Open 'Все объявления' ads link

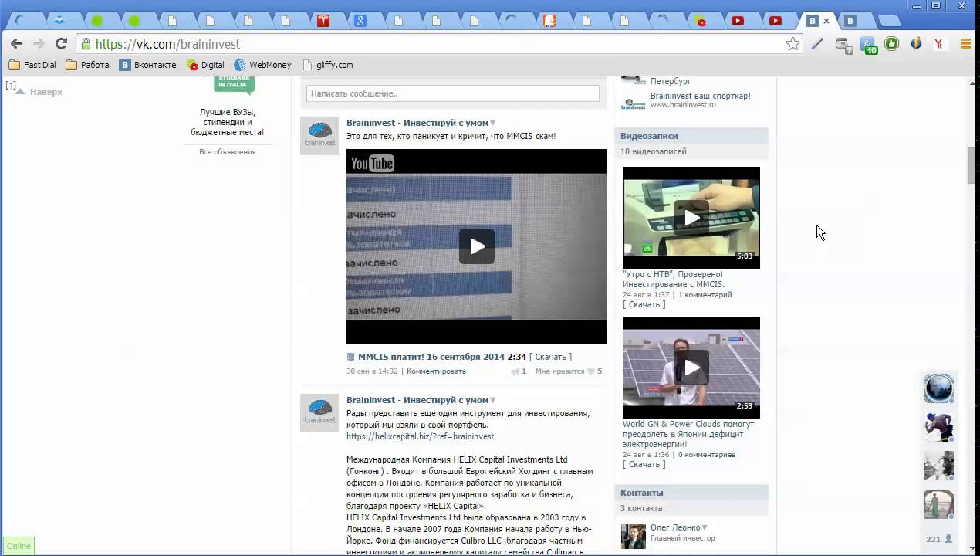(227, 152)
